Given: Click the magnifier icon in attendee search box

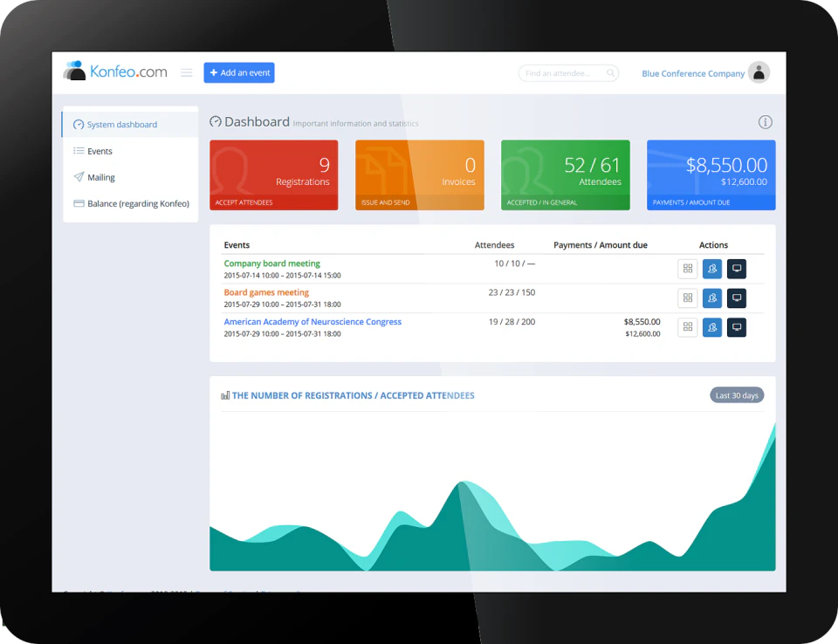Looking at the screenshot, I should 610,73.
